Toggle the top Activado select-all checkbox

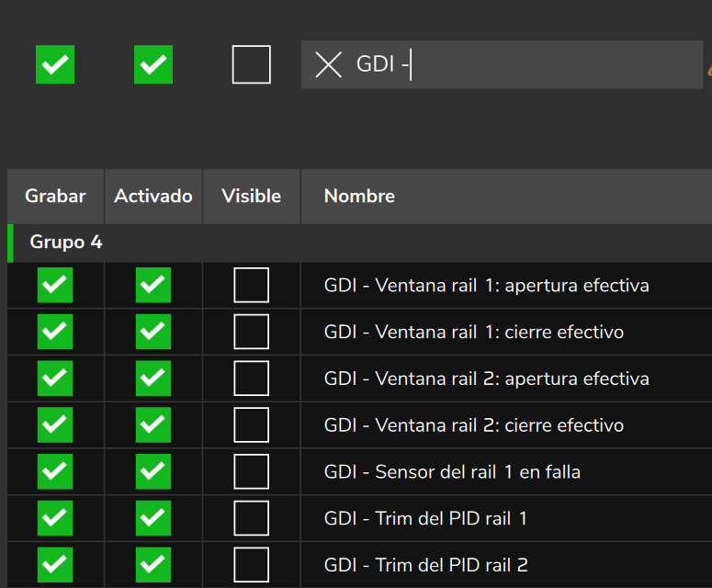click(153, 64)
